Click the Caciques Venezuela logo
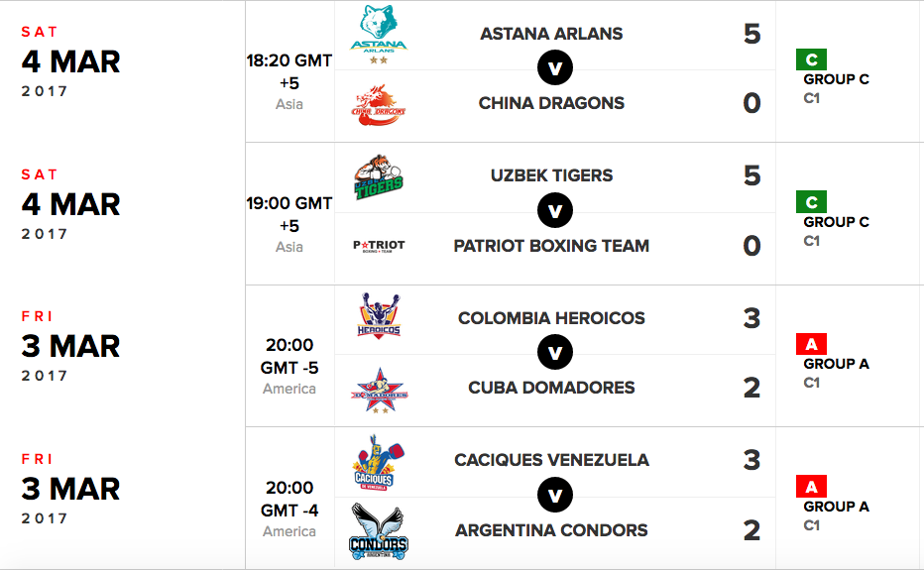This screenshot has width=924, height=570. 379,462
